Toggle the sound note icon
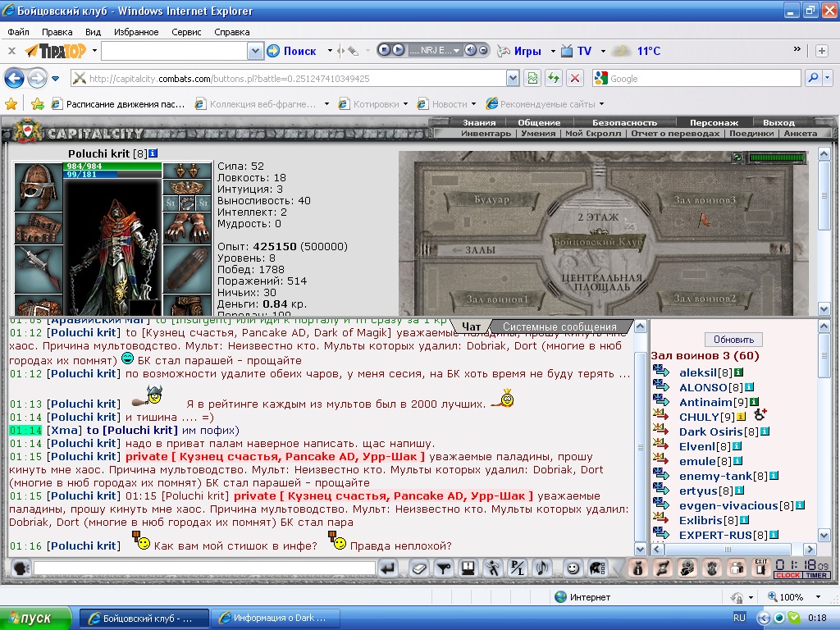 (542, 568)
